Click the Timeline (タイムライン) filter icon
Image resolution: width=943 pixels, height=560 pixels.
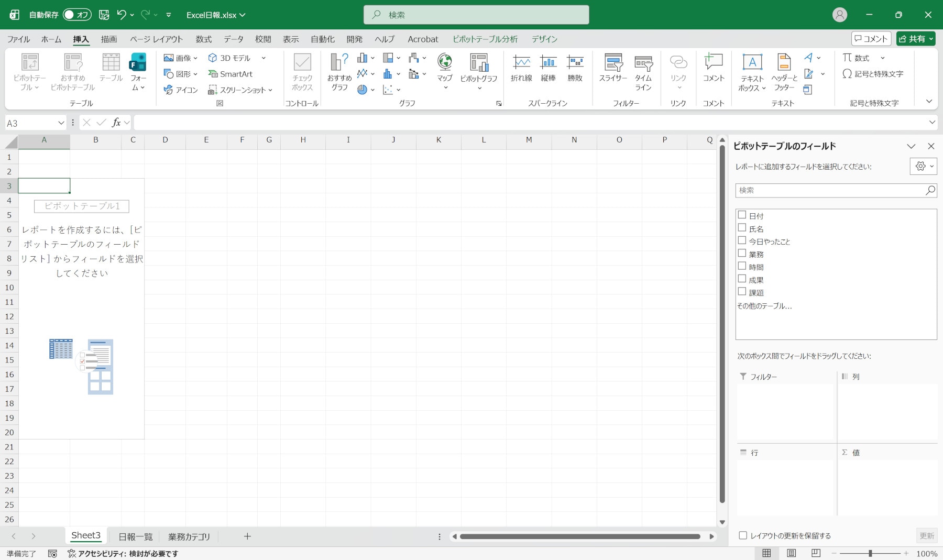click(643, 64)
